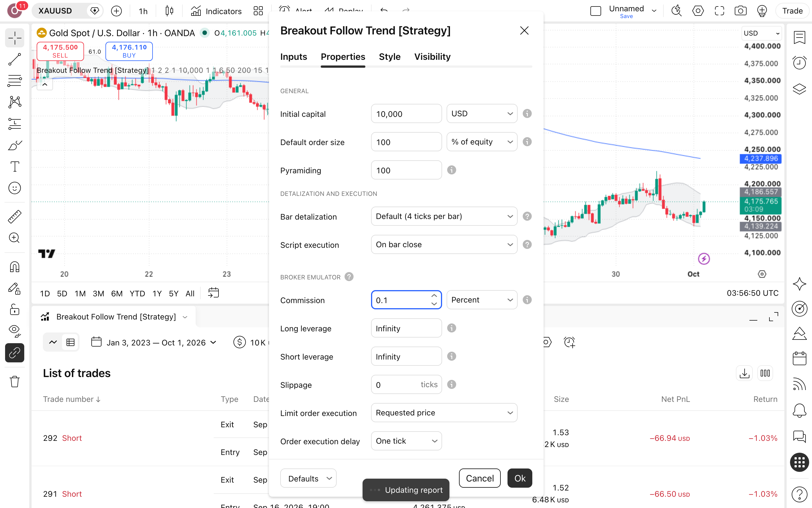Screen dimensions: 812x508
Task: Select the text annotation tool
Action: coord(15,167)
